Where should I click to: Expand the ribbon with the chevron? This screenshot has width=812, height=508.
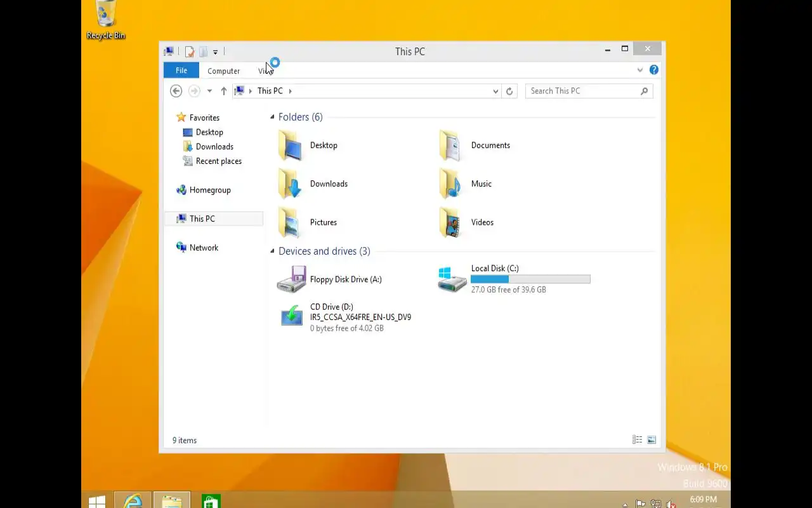(x=640, y=70)
